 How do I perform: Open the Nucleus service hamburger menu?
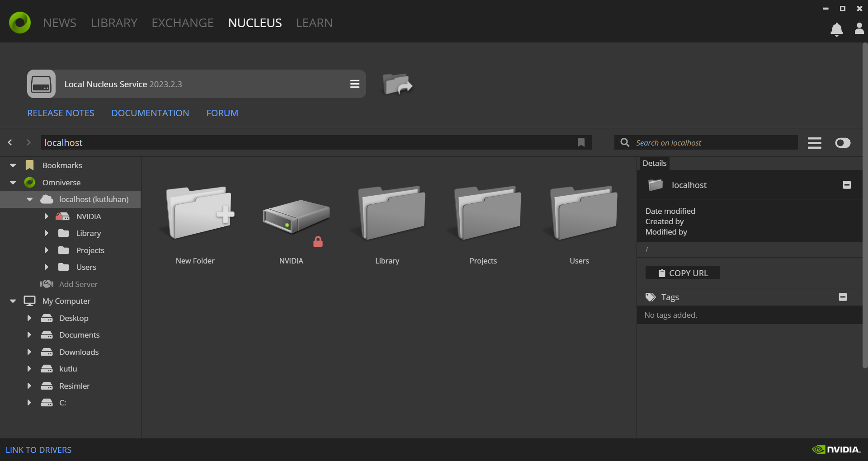click(355, 84)
